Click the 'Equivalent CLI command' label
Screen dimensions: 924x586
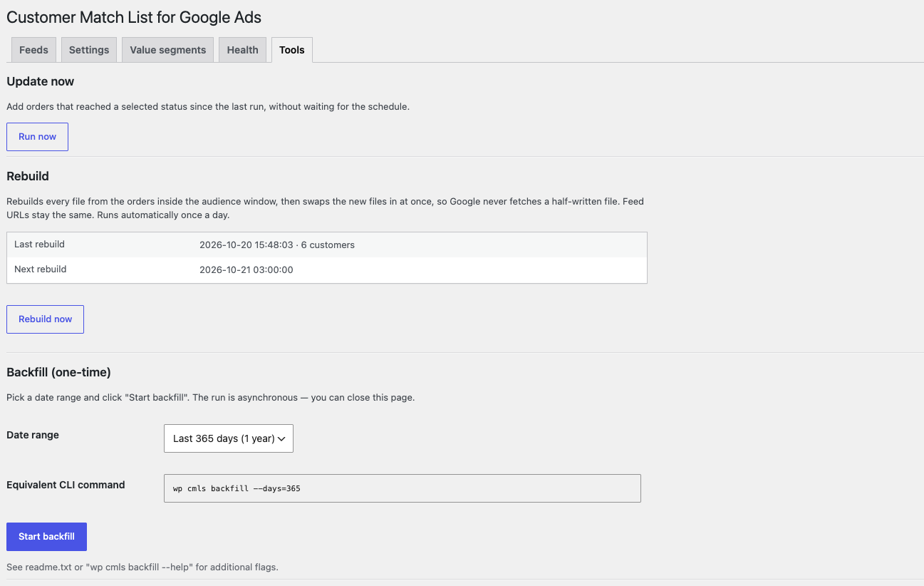pos(66,485)
